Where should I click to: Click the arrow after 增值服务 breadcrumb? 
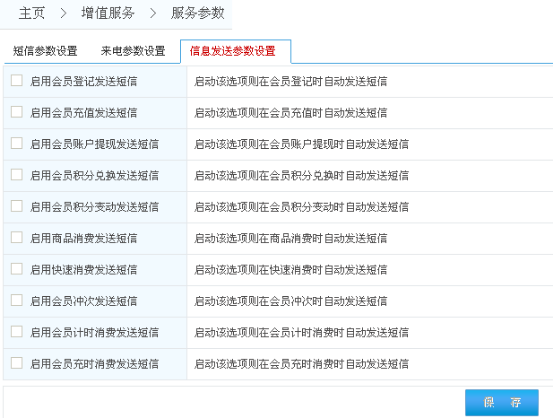[153, 13]
